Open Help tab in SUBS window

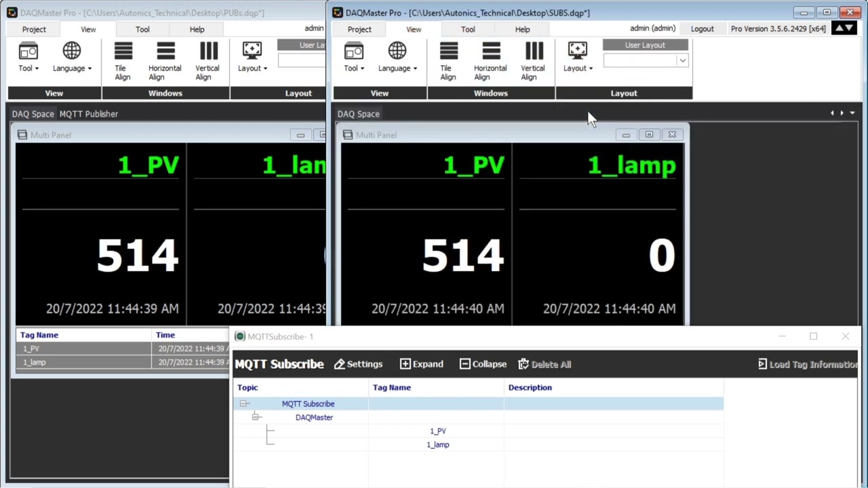click(522, 29)
